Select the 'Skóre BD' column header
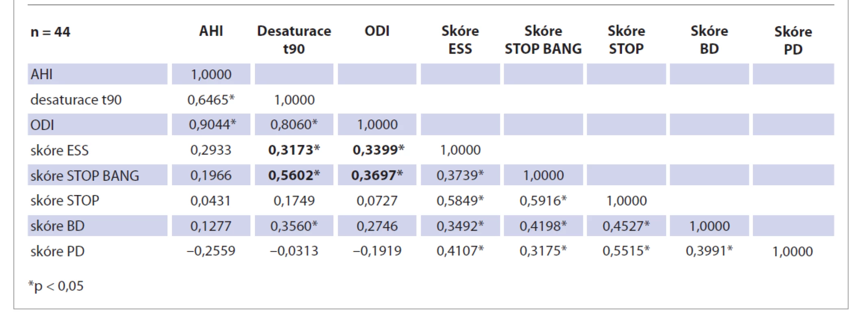The width and height of the screenshot is (868, 325). [x=709, y=40]
